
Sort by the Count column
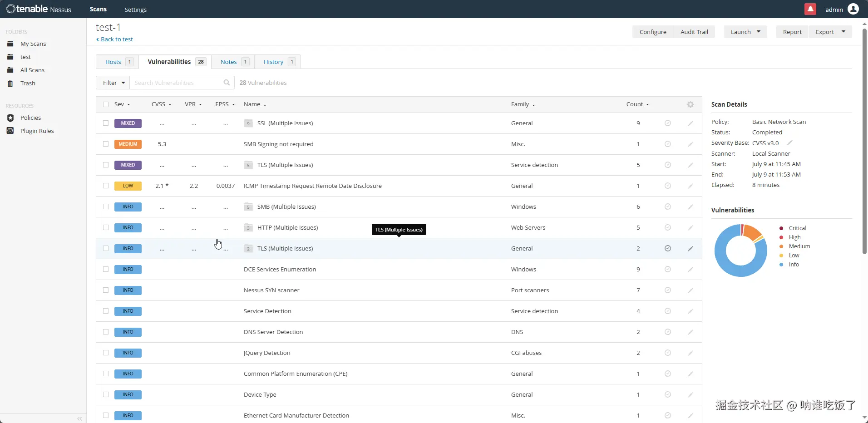[637, 104]
